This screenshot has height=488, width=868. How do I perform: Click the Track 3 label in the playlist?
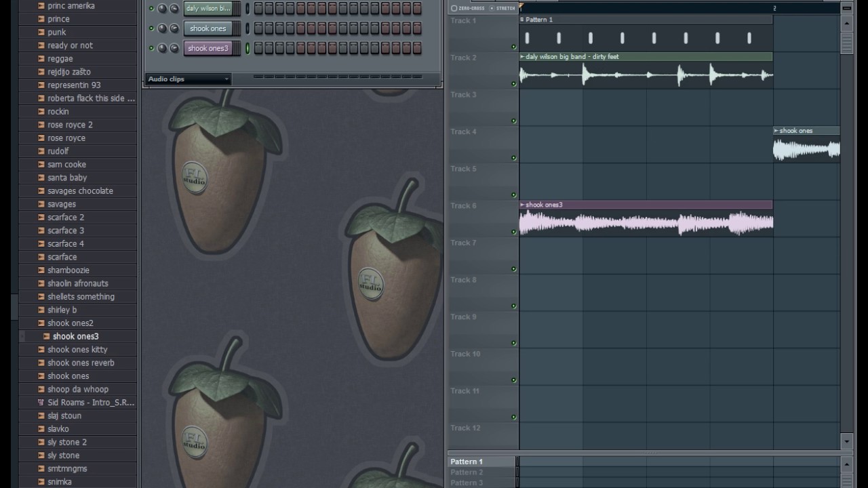(464, 95)
